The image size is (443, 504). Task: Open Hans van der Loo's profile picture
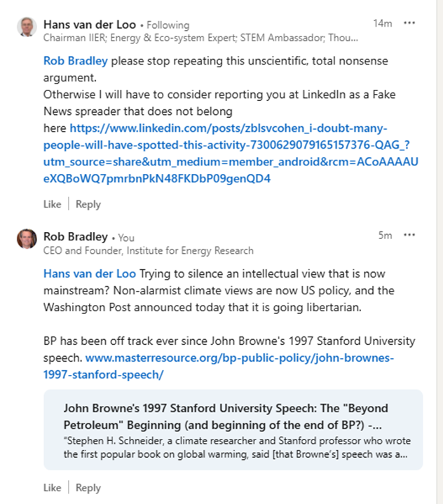(27, 27)
